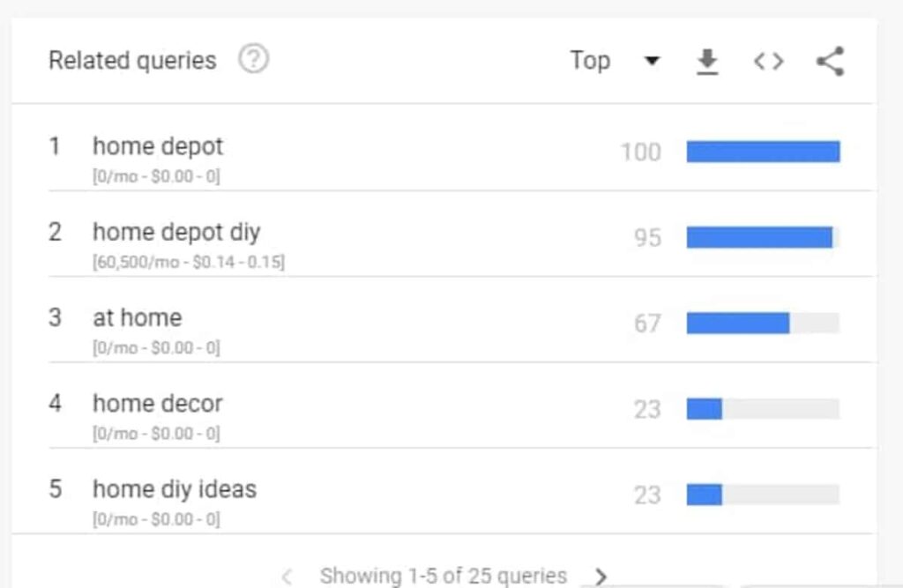The width and height of the screenshot is (903, 588).
Task: Click the bar for home diy ideas
Action: coord(705,495)
